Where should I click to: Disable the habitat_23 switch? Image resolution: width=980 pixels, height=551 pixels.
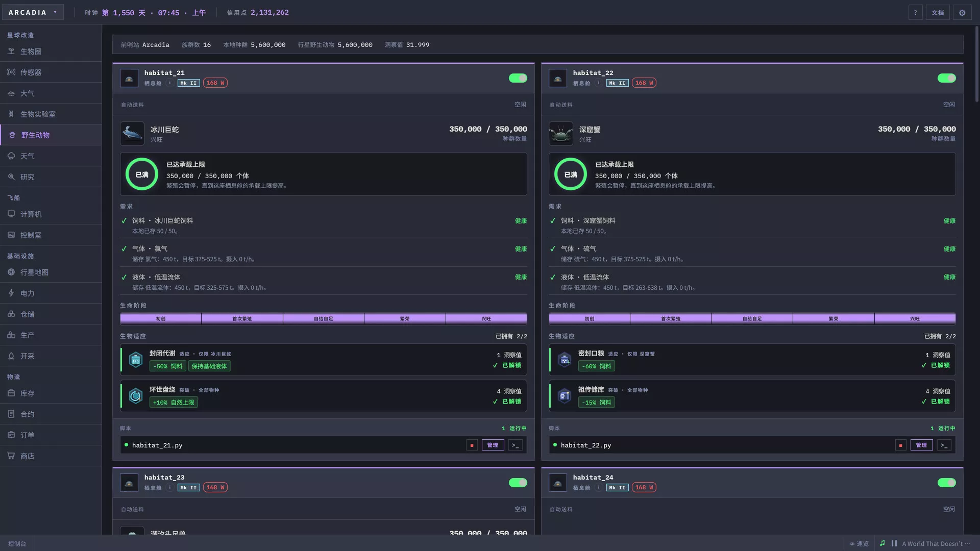[518, 483]
